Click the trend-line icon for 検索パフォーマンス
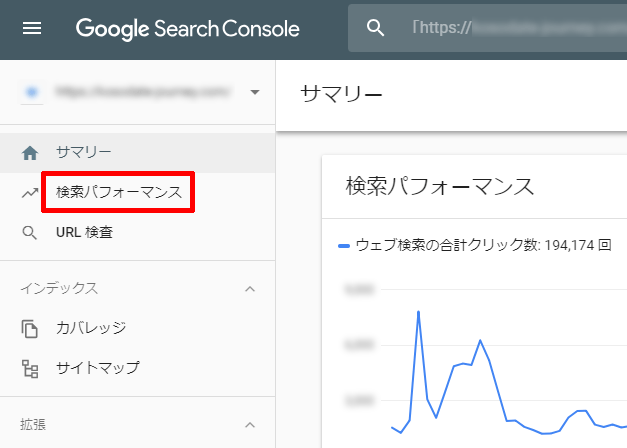 tap(30, 193)
